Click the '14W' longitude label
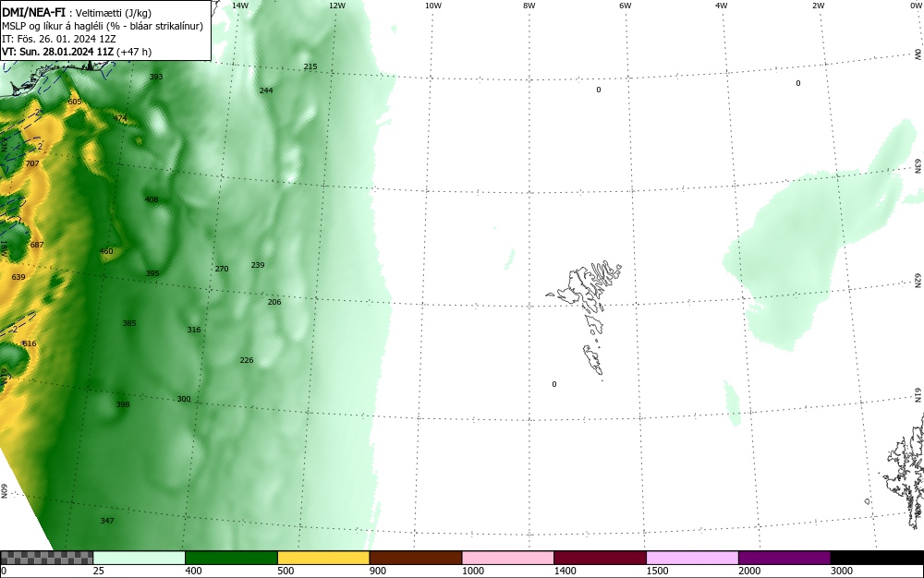The image size is (924, 578). click(240, 6)
